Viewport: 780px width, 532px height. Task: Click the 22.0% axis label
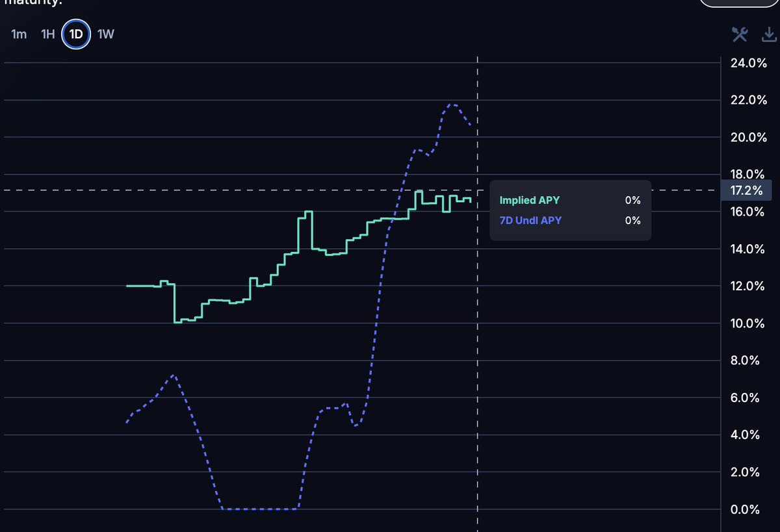749,100
